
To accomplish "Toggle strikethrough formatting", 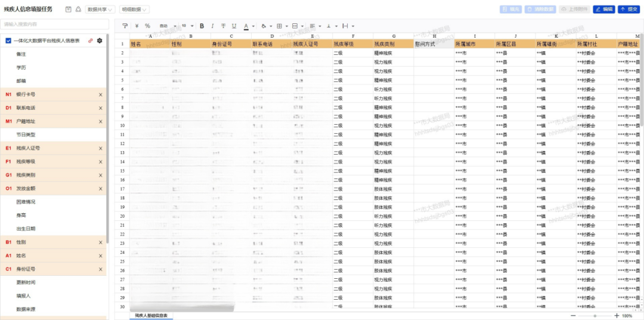I will pos(223,26).
